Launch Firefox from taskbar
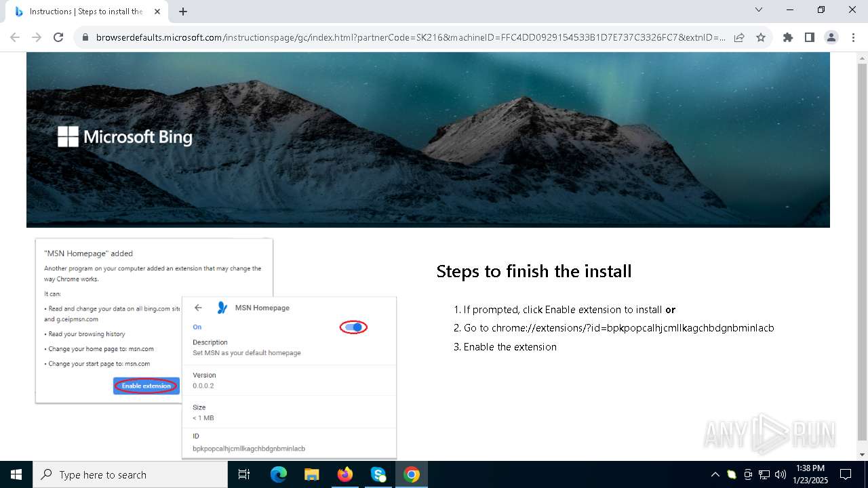Image resolution: width=868 pixels, height=488 pixels. click(x=345, y=474)
